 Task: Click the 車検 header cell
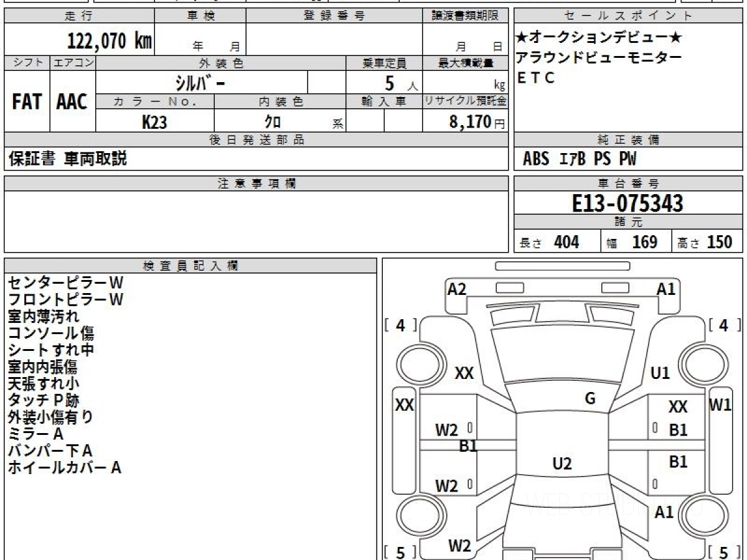(x=200, y=16)
